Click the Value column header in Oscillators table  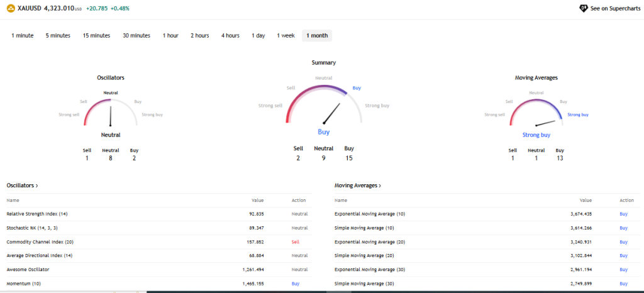257,200
